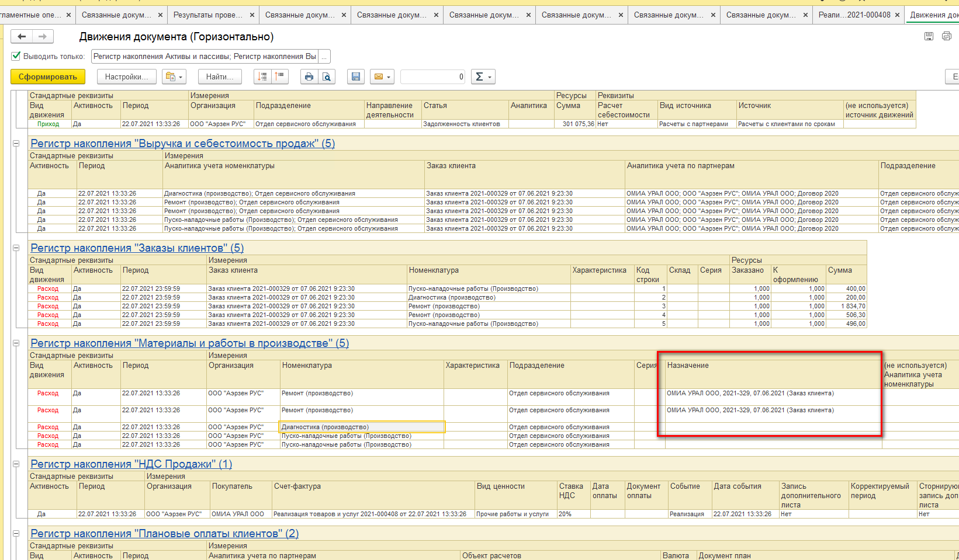The width and height of the screenshot is (959, 560).
Task: Switch to "Результаты прове..." tab
Action: (208, 15)
